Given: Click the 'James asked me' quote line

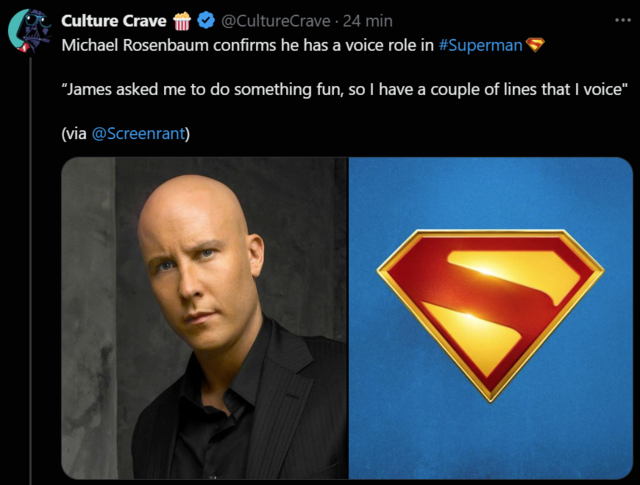Looking at the screenshot, I should coord(344,89).
